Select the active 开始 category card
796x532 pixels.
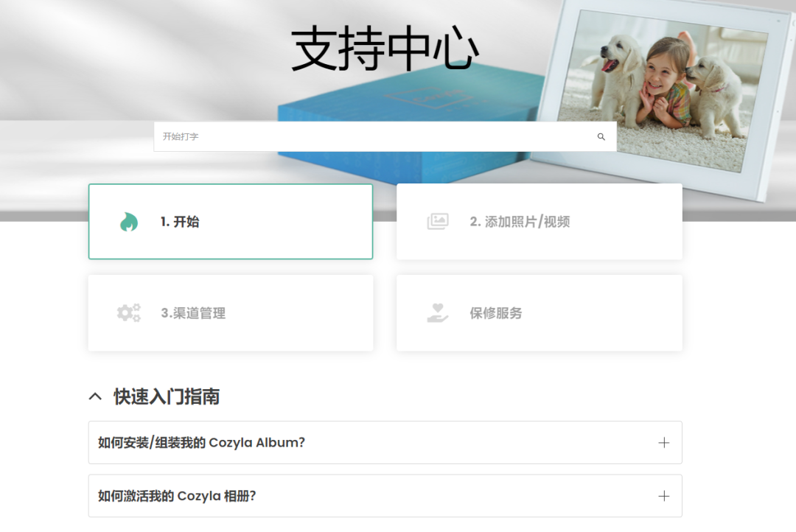(231, 221)
